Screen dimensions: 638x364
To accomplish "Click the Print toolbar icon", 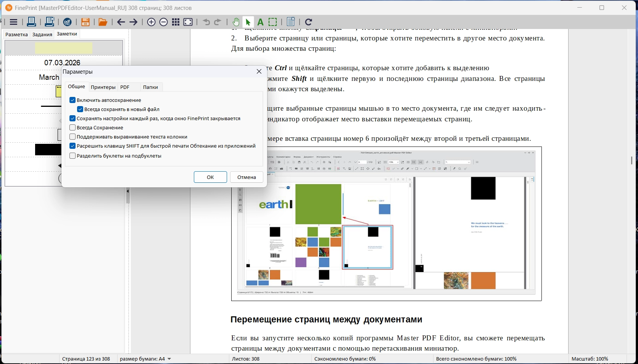I will click(31, 22).
